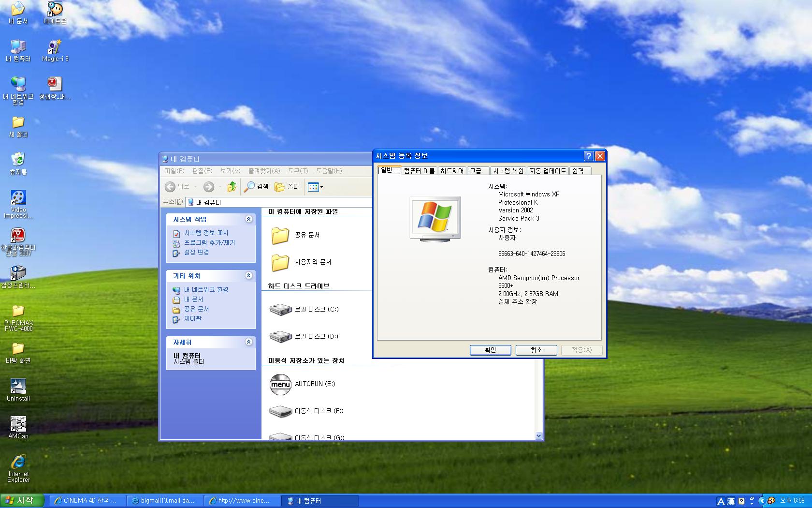
Task: Open dropdown arrow beside 뒤로 button
Action: (x=195, y=187)
